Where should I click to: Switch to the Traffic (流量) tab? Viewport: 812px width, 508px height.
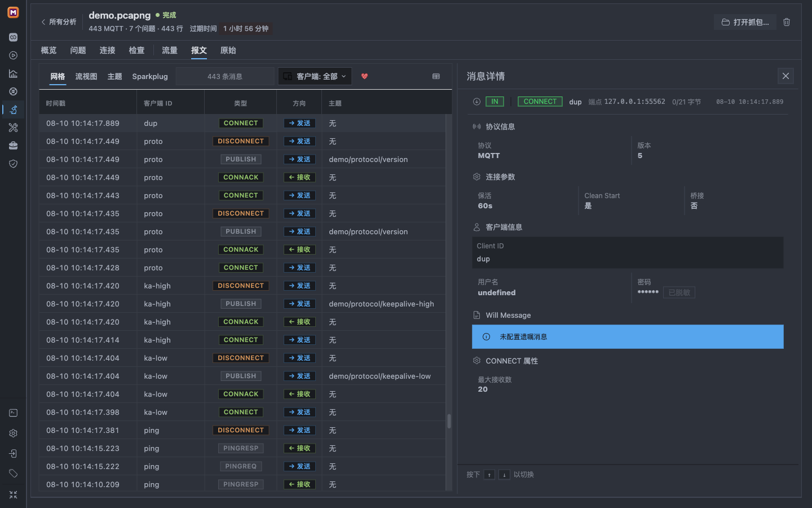[170, 50]
